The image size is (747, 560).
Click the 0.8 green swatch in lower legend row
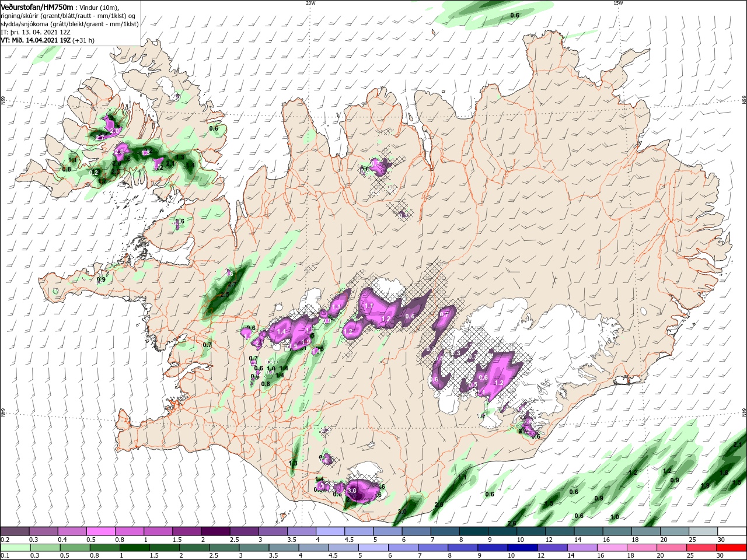coord(104,548)
